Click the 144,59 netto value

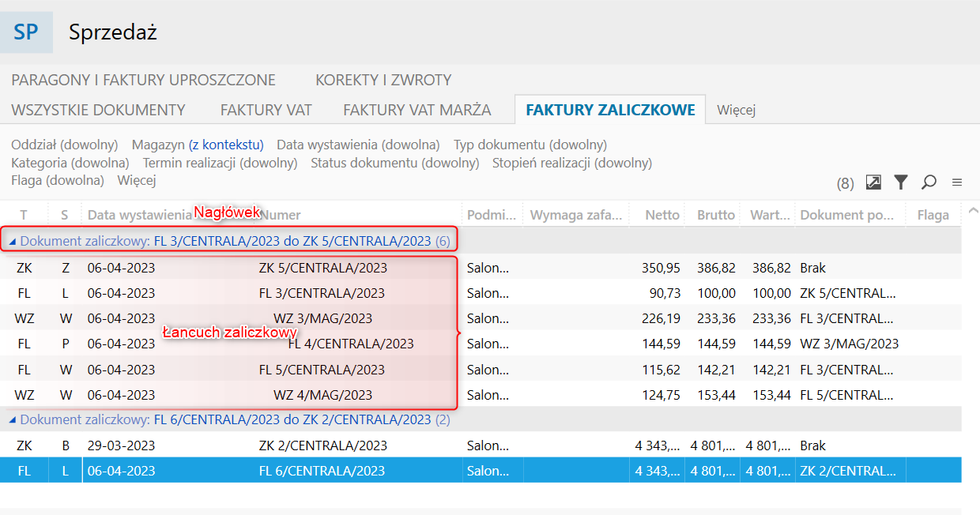pyautogui.click(x=662, y=344)
